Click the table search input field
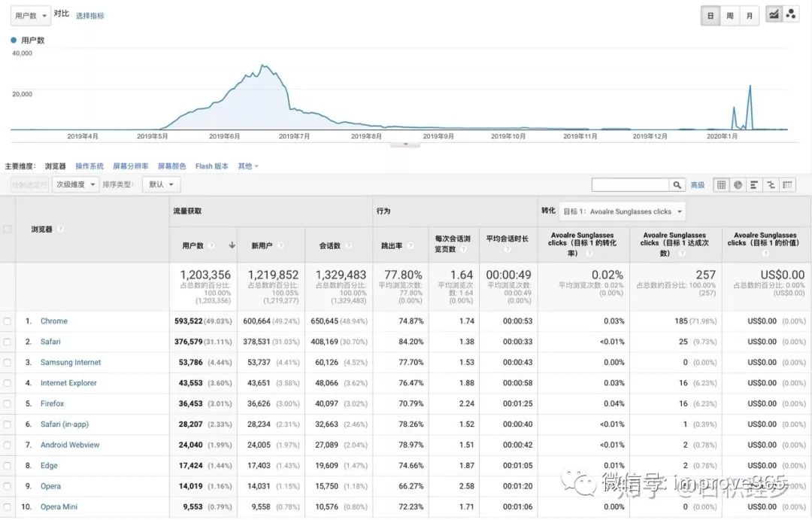812x520 pixels. point(630,184)
